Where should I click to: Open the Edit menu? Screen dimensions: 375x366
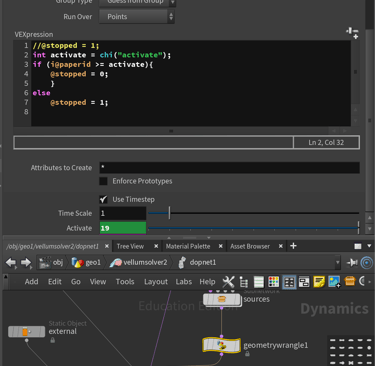pos(55,282)
